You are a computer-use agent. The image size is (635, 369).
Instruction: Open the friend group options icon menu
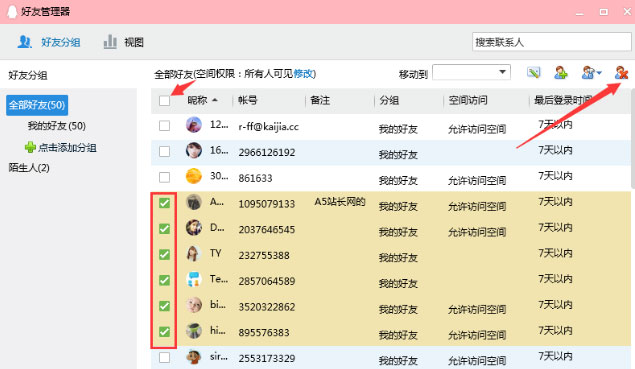click(x=591, y=73)
